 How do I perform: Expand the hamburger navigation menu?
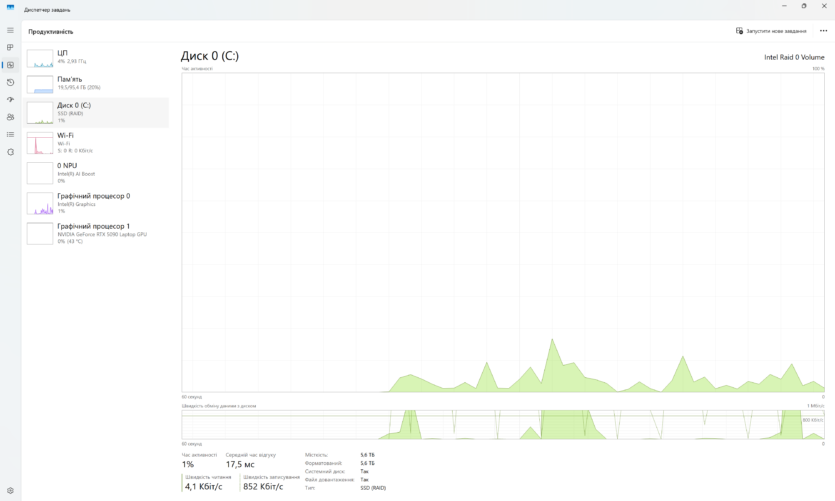point(10,30)
